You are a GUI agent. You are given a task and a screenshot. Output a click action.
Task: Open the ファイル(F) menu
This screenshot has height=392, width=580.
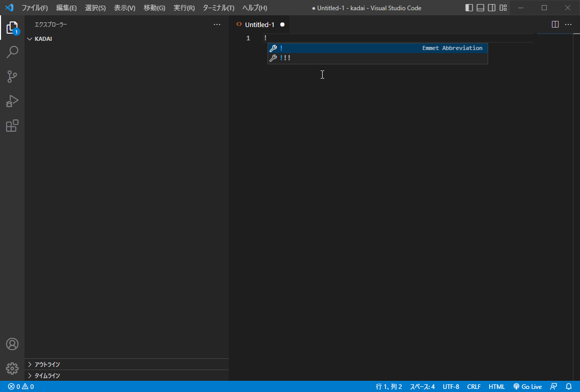pyautogui.click(x=35, y=8)
